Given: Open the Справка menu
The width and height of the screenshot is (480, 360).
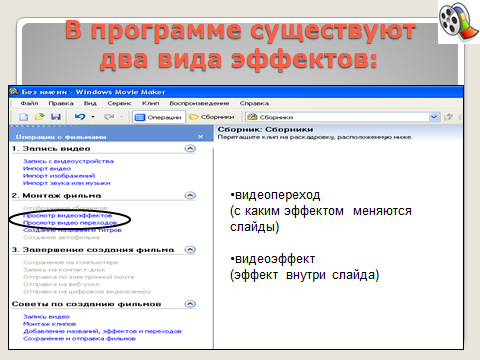Looking at the screenshot, I should point(254,104).
